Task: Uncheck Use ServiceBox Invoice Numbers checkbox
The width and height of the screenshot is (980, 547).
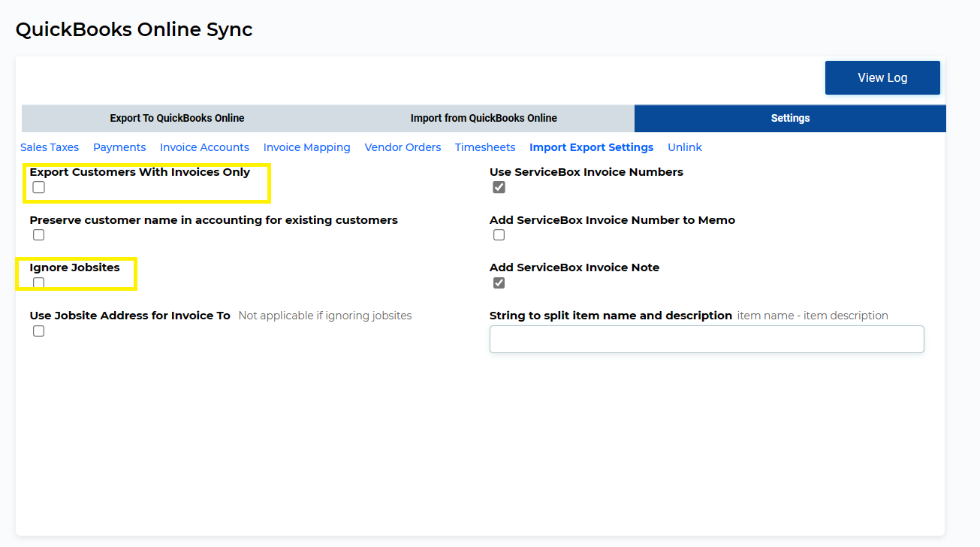Action: tap(499, 187)
